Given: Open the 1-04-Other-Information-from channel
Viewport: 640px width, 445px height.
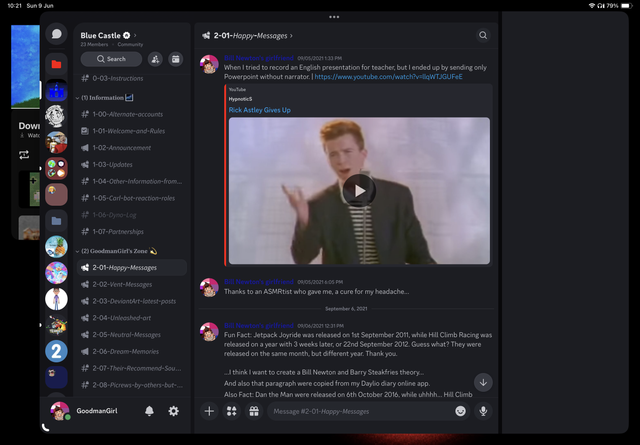Looking at the screenshot, I should [x=131, y=181].
